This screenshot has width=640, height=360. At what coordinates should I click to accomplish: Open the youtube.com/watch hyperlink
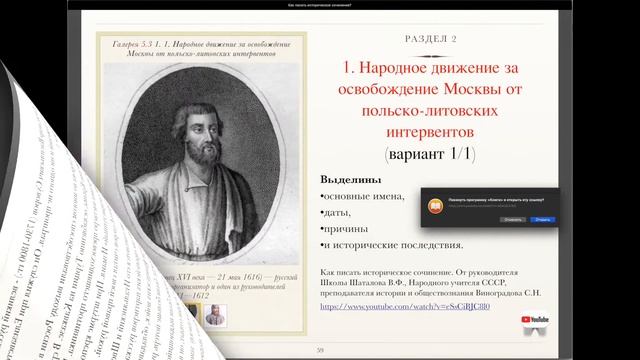coord(404,307)
